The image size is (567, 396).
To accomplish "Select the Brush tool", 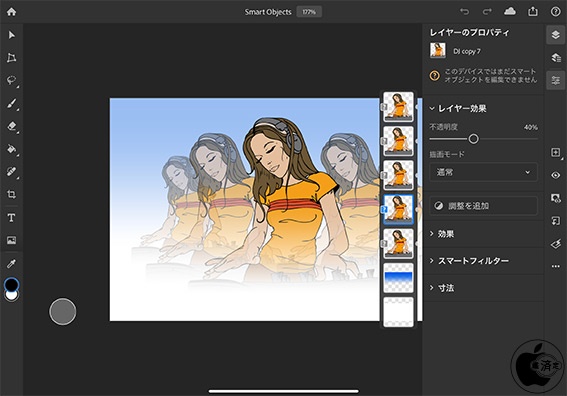I will 11,103.
